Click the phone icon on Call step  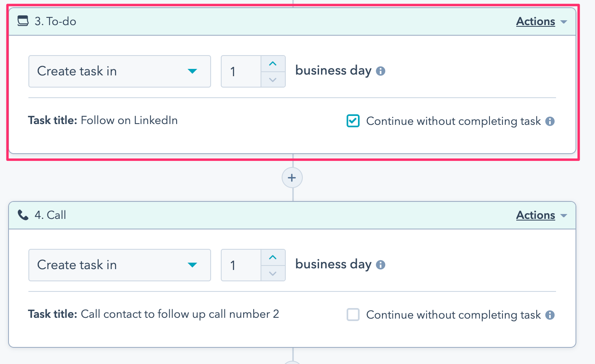pyautogui.click(x=23, y=215)
